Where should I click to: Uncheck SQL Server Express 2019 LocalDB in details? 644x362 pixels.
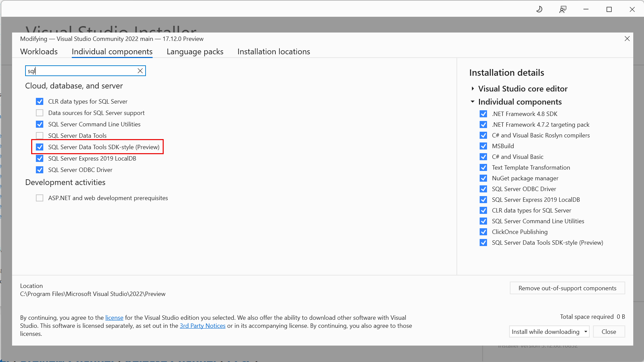pyautogui.click(x=483, y=200)
